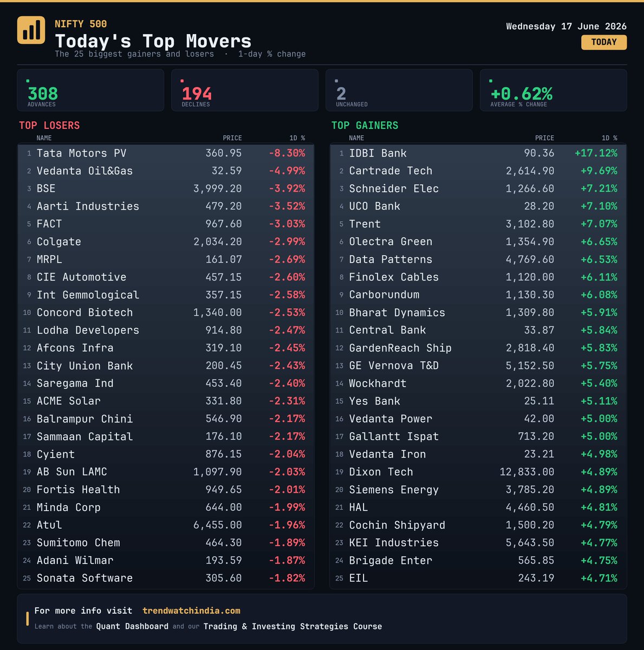Select Vedanta Oil&Gas in losers

(x=84, y=171)
